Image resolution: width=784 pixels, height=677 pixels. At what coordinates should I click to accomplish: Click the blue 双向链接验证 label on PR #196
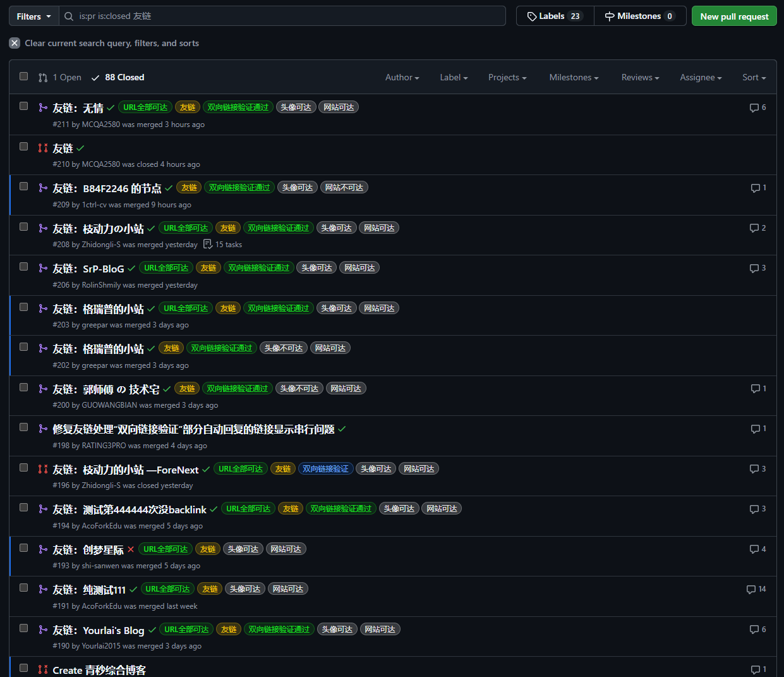click(x=325, y=469)
